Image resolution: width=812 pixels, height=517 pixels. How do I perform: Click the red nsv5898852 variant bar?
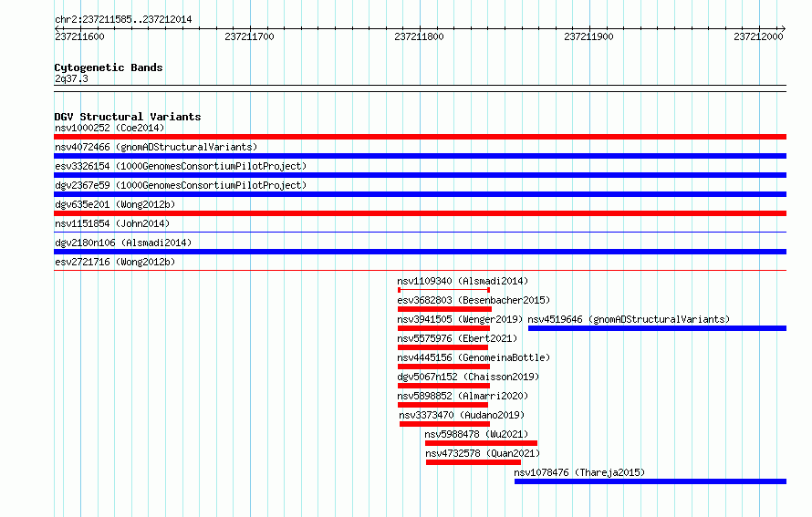click(442, 405)
